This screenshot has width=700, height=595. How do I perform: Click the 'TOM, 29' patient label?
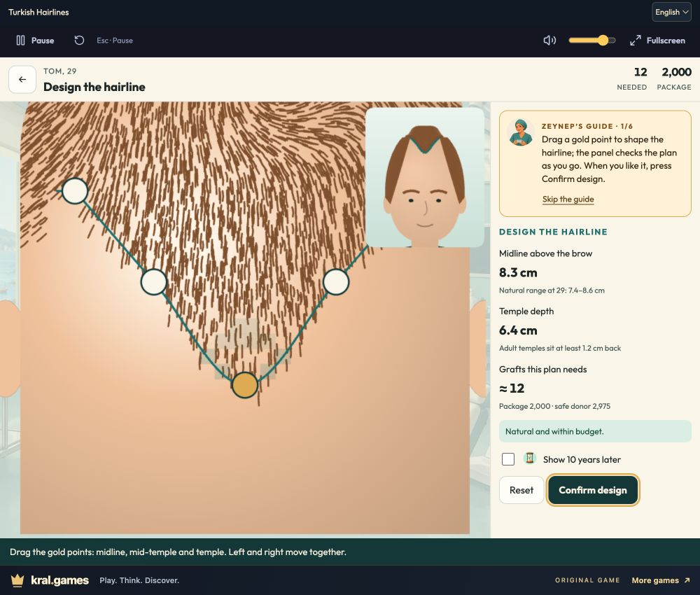click(x=59, y=71)
